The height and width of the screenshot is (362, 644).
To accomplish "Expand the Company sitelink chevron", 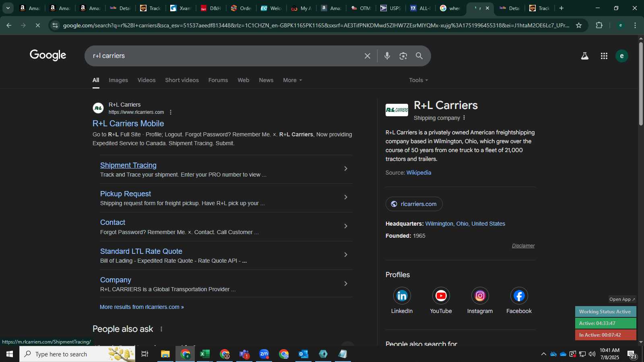I will [x=346, y=284].
